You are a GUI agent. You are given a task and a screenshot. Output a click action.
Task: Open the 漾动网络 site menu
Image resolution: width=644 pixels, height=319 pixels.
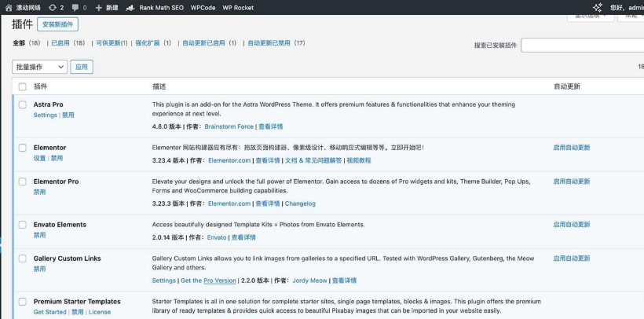[28, 7]
